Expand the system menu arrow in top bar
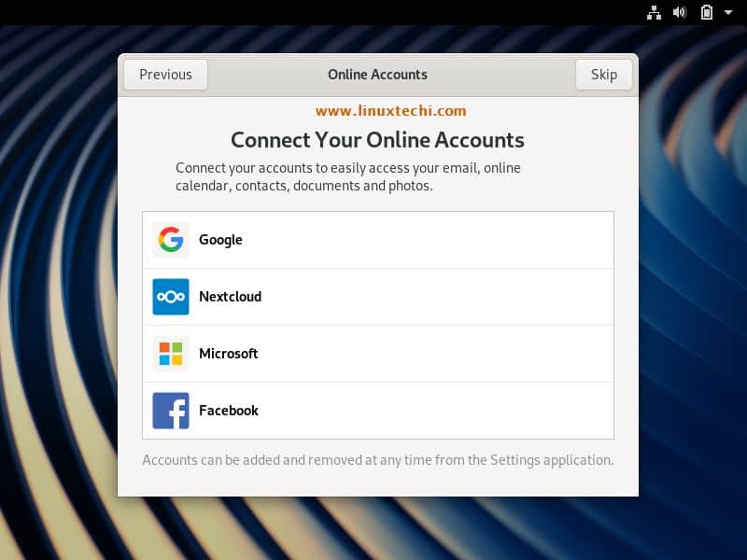 click(728, 12)
